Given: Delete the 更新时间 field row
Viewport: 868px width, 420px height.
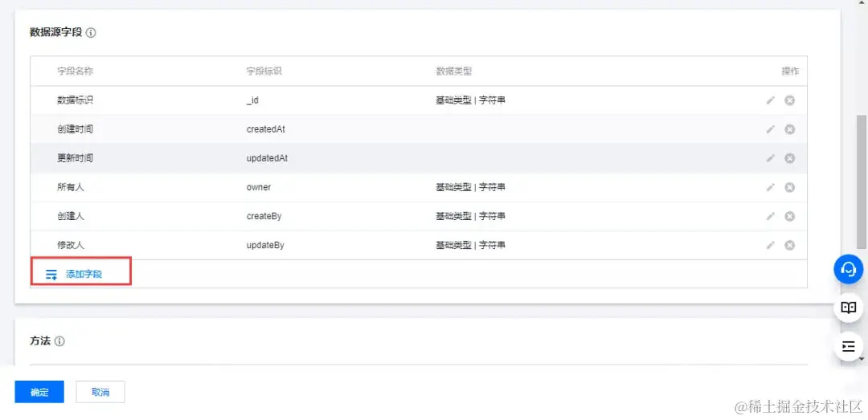Looking at the screenshot, I should point(790,158).
